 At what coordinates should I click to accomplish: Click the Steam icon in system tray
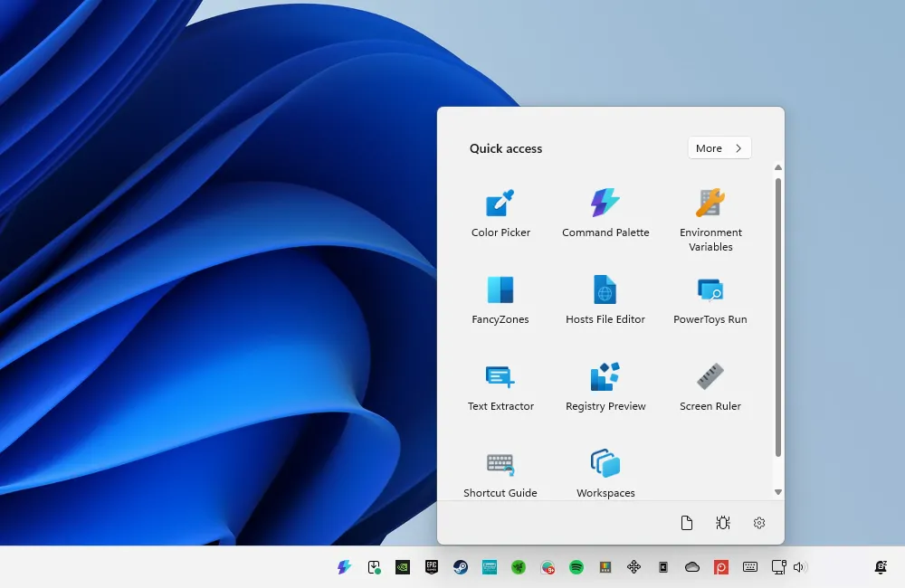(x=461, y=567)
